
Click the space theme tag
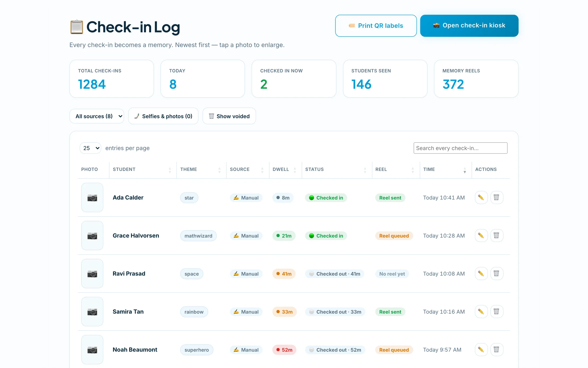[192, 274]
